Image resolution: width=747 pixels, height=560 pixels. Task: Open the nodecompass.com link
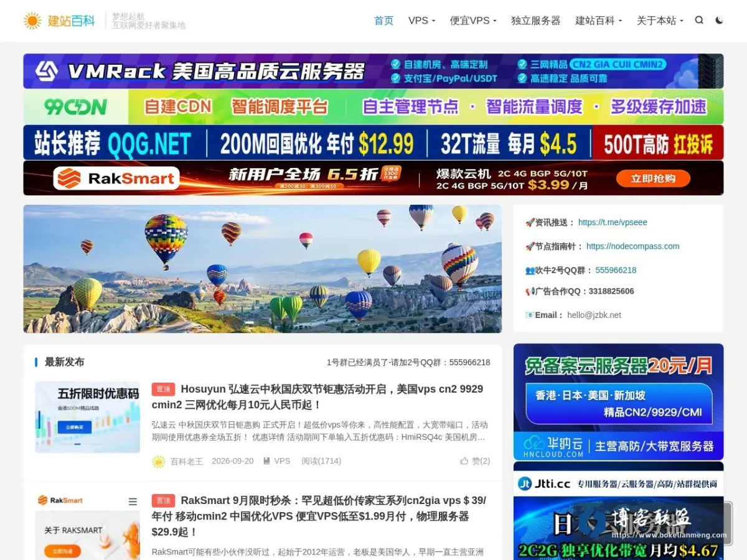[632, 246]
